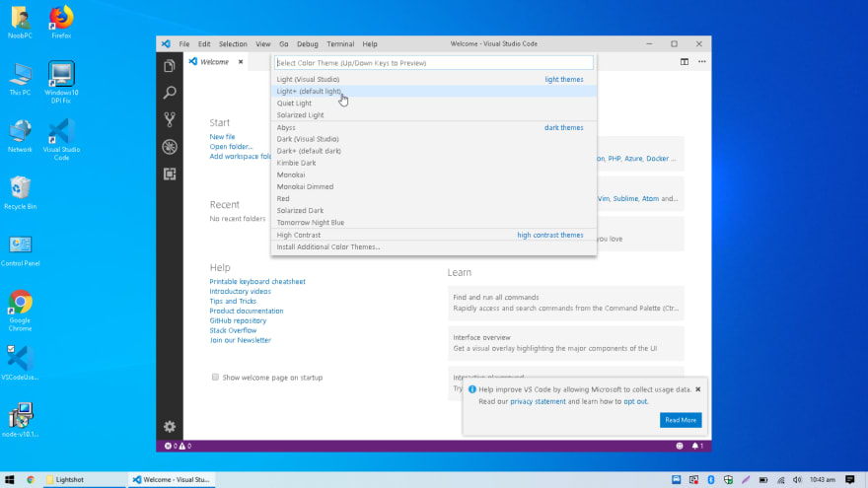Select the VSCodeUse... installer icon
The image size is (868, 488).
click(20, 363)
